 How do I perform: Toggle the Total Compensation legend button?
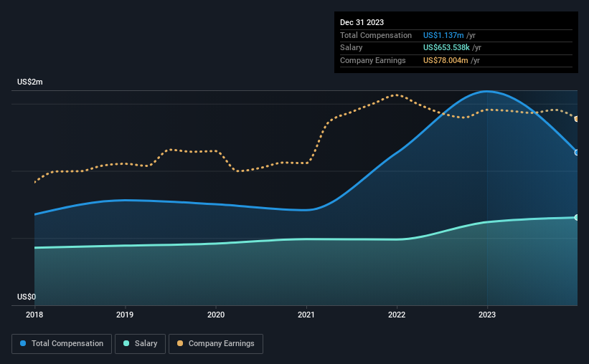pos(62,344)
